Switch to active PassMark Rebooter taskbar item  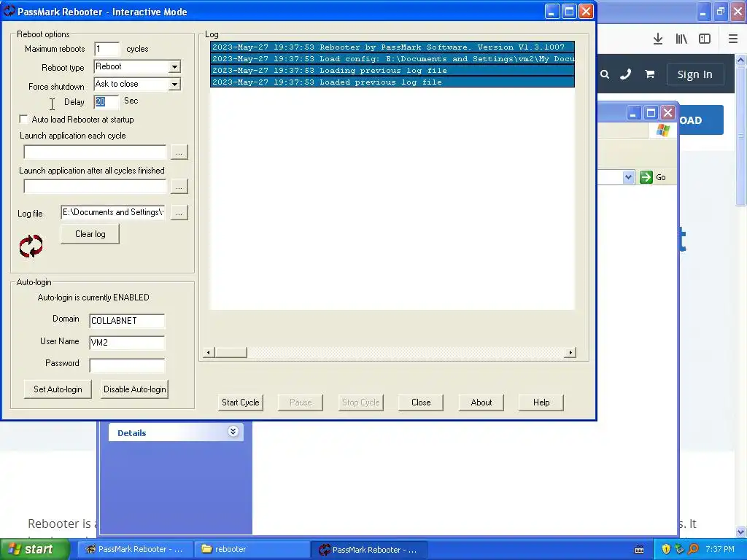(368, 550)
